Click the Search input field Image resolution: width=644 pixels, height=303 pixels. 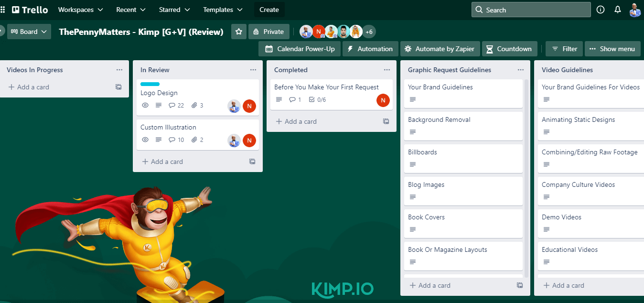[x=531, y=10]
